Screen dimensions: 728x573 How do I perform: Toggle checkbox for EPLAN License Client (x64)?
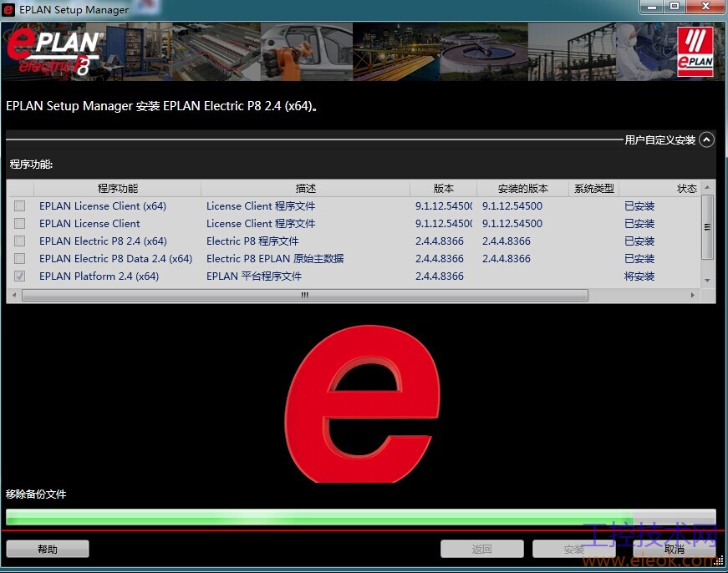19,206
